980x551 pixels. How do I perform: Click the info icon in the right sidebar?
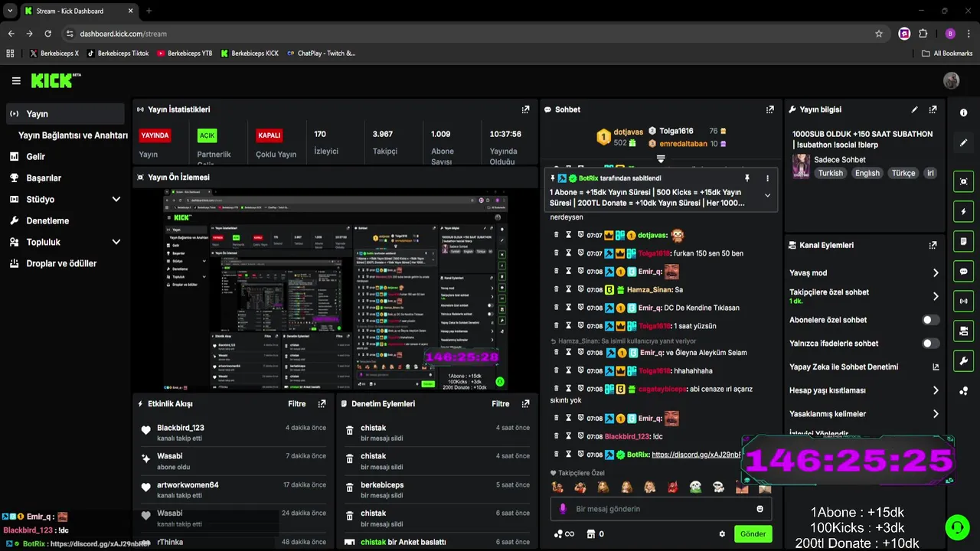[963, 112]
